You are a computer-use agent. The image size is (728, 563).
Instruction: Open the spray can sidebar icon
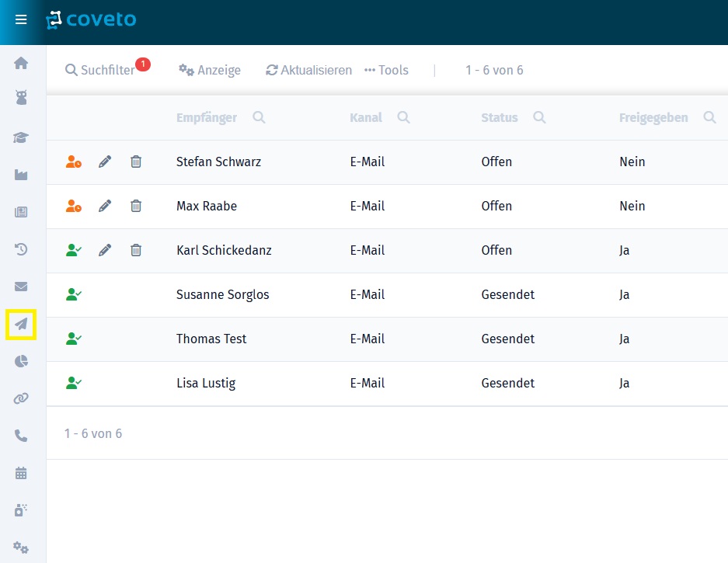pyautogui.click(x=21, y=510)
